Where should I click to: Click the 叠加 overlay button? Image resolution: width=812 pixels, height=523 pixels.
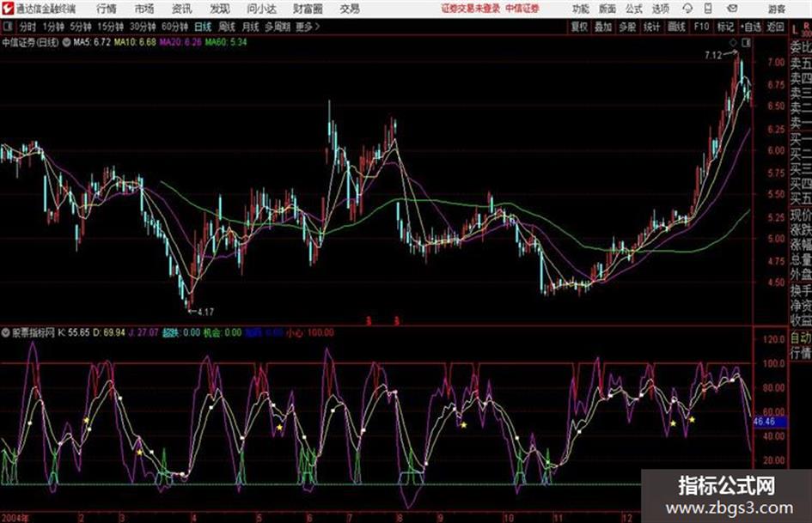tap(603, 27)
